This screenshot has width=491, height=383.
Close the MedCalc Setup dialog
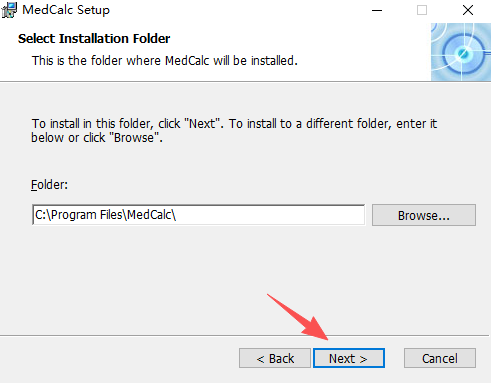pos(468,10)
